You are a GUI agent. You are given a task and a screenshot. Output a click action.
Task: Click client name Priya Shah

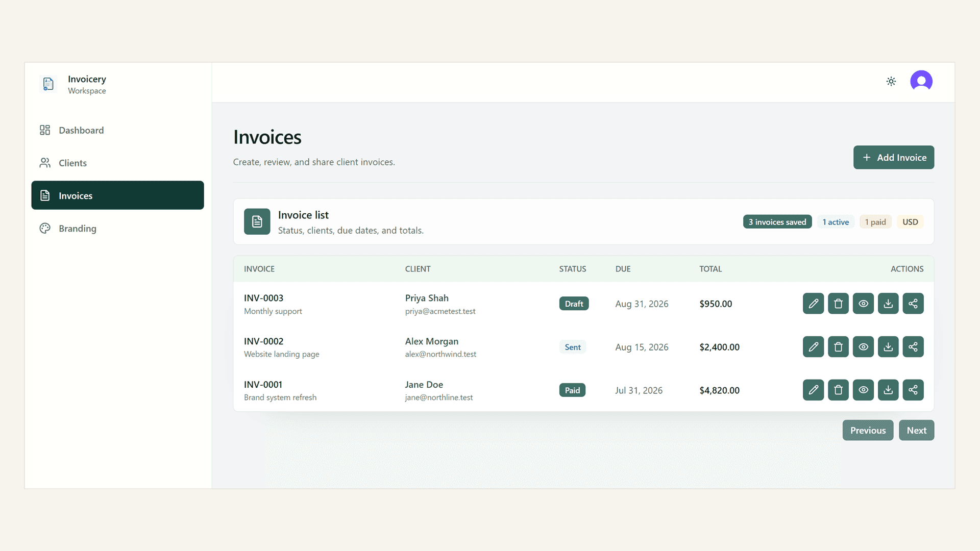(427, 298)
